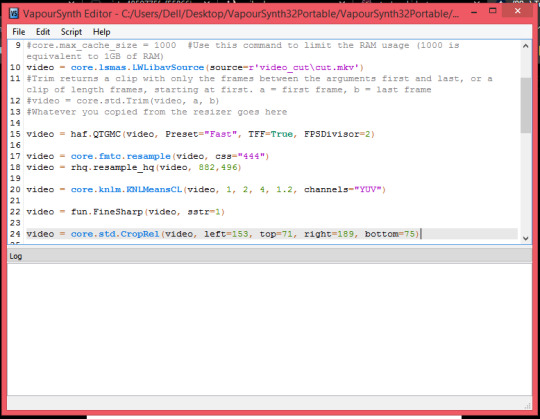The image size is (540, 419).
Task: Click the 'Whatever you copied' comment line
Action: pos(157,112)
